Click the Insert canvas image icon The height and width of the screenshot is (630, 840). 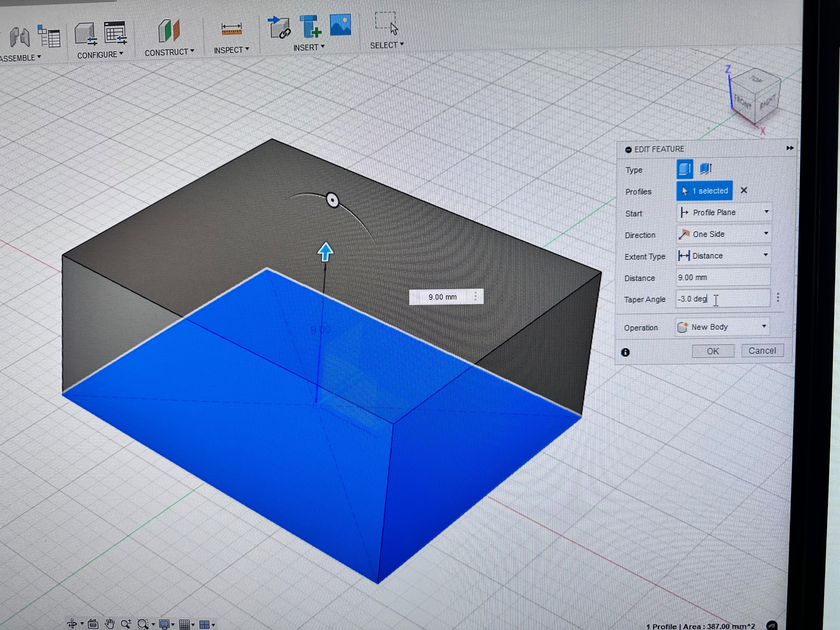[340, 25]
